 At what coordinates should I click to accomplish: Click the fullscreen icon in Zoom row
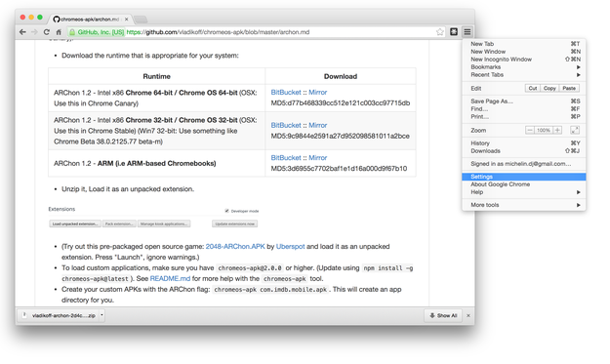(x=575, y=130)
